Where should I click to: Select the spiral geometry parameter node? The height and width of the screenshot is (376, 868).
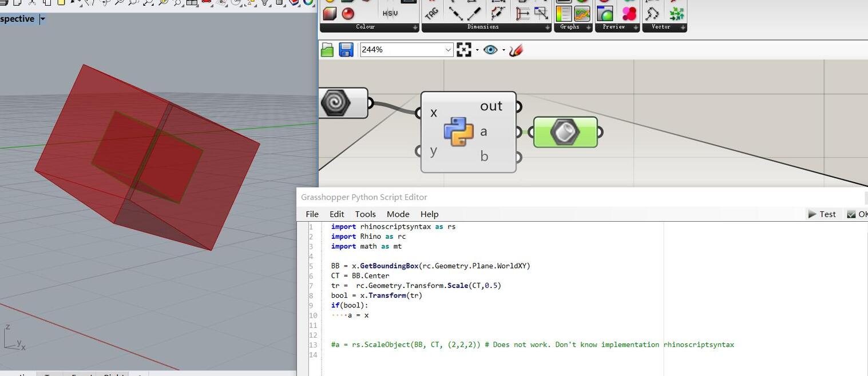pyautogui.click(x=335, y=103)
